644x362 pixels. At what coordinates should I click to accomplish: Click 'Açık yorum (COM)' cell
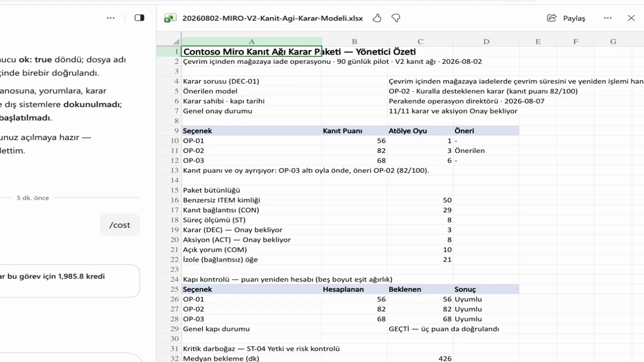252,250
